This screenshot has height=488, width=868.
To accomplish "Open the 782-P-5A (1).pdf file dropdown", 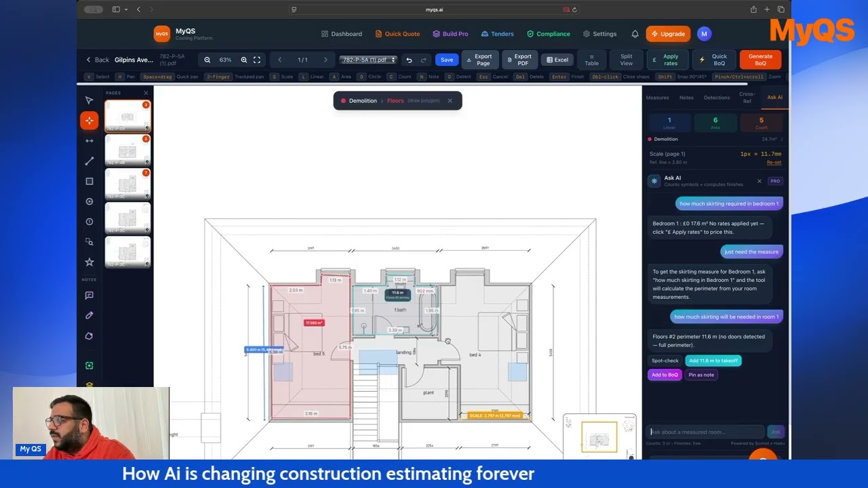I will 368,60.
